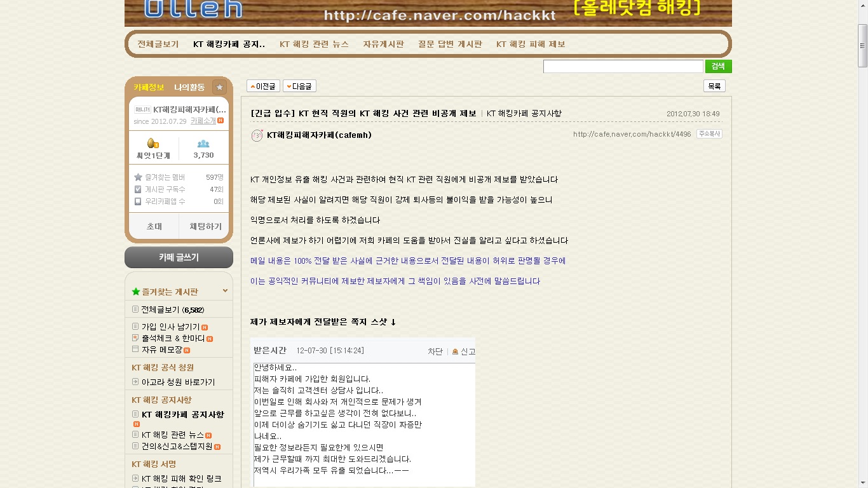
Task: Go to next post with 다음글
Action: pos(299,86)
